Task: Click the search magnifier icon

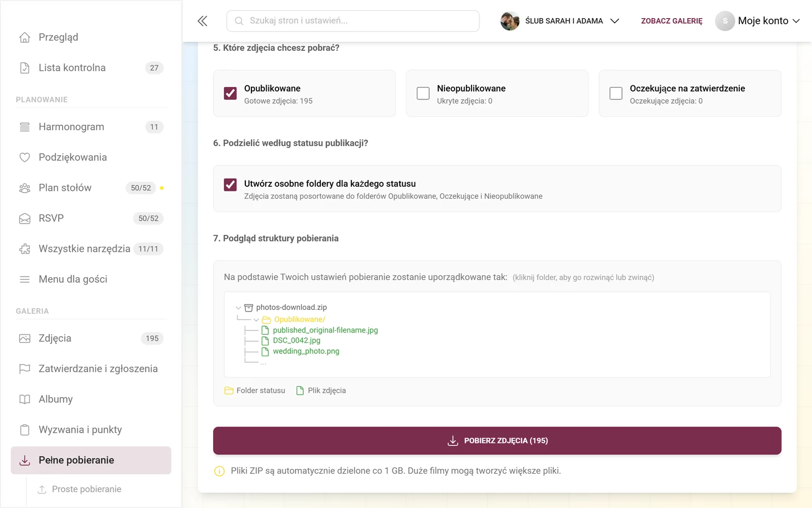Action: (x=239, y=21)
